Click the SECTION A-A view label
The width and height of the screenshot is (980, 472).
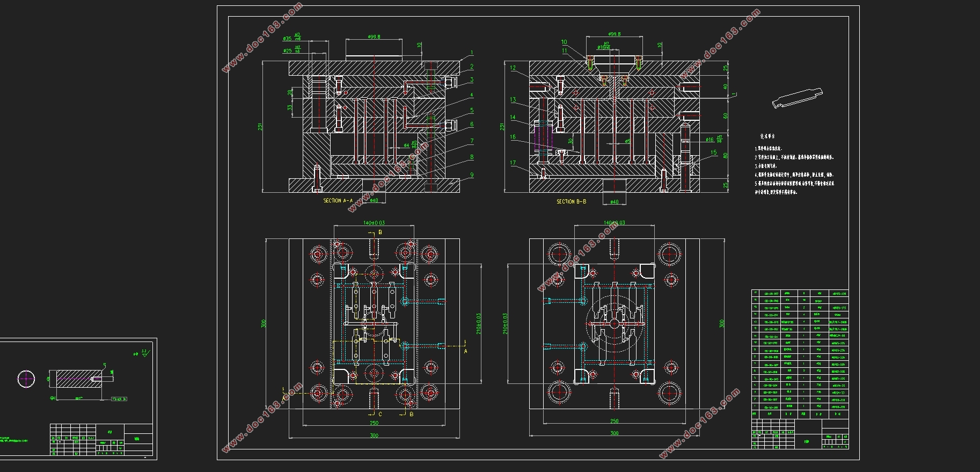pyautogui.click(x=338, y=201)
